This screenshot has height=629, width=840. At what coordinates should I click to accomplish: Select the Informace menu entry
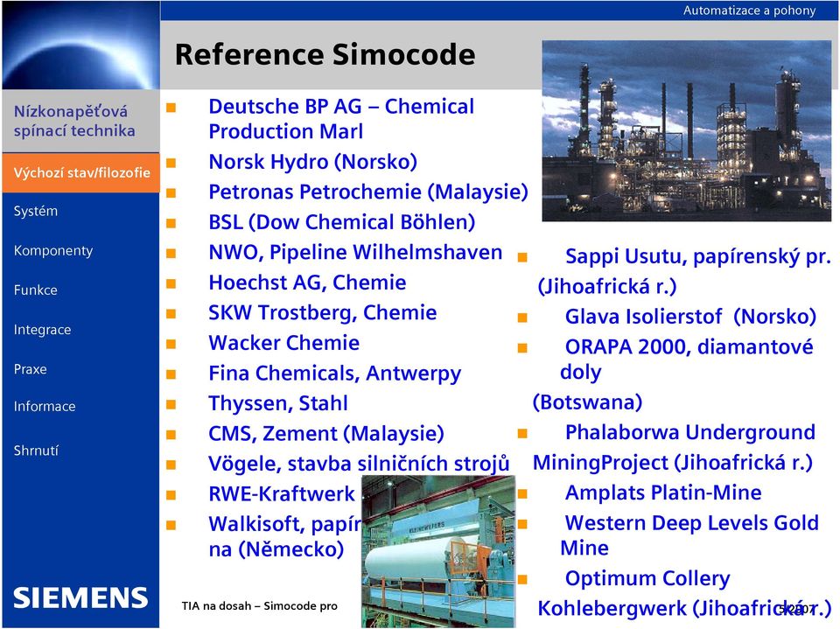(45, 406)
